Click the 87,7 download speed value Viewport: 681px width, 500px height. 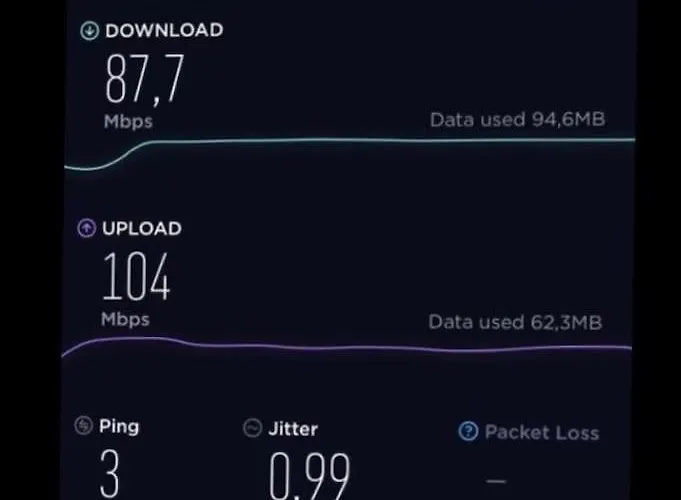click(145, 79)
